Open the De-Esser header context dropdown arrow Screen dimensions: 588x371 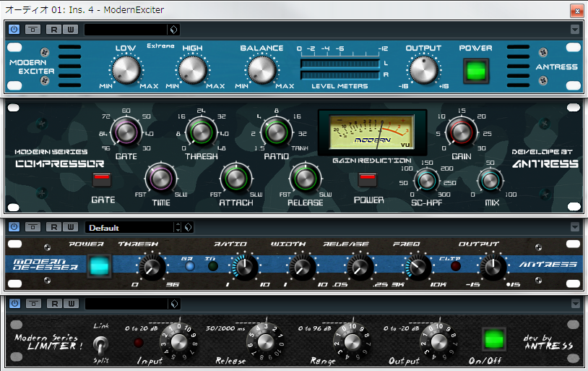[x=574, y=227]
